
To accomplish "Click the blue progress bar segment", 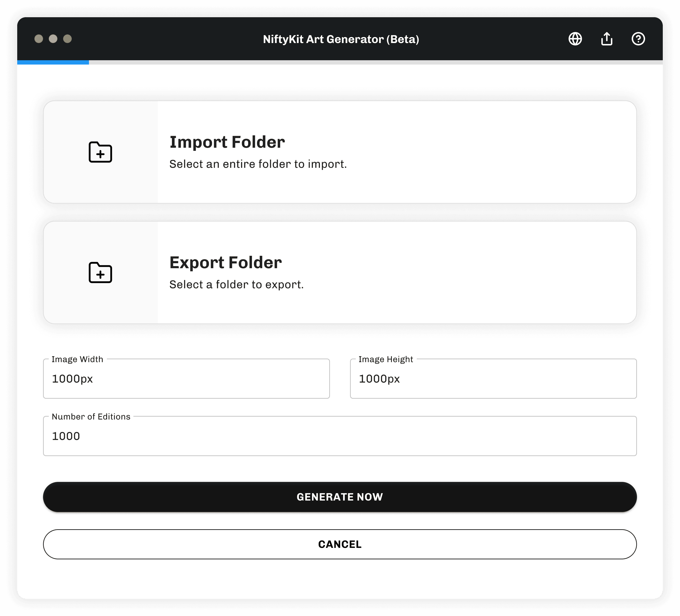I will pos(53,62).
